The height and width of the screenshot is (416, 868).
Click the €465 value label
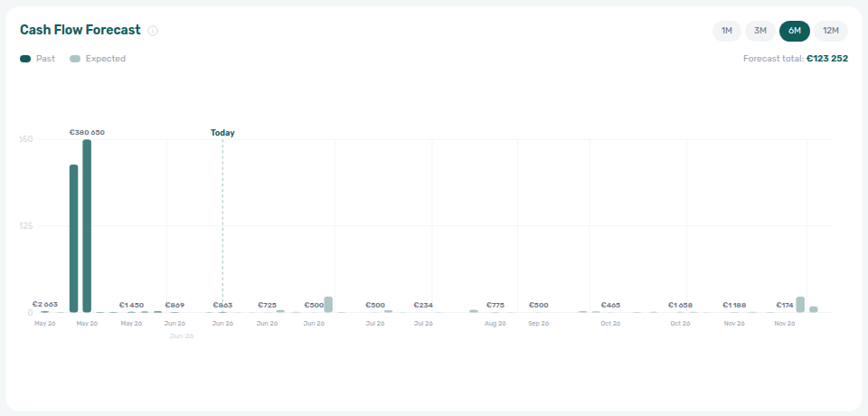(610, 305)
